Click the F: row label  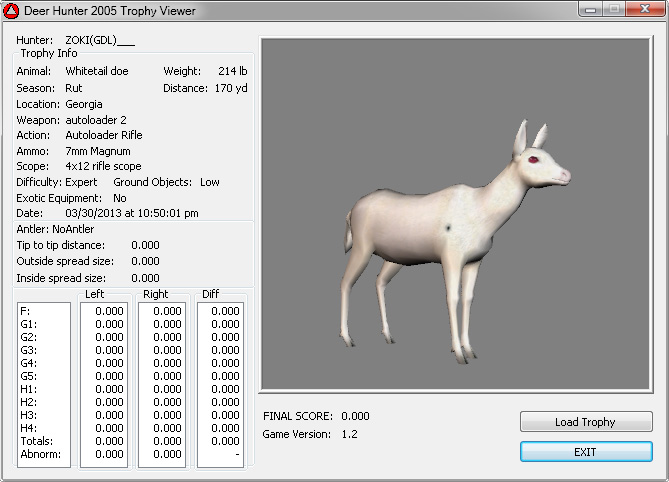(x=25, y=311)
